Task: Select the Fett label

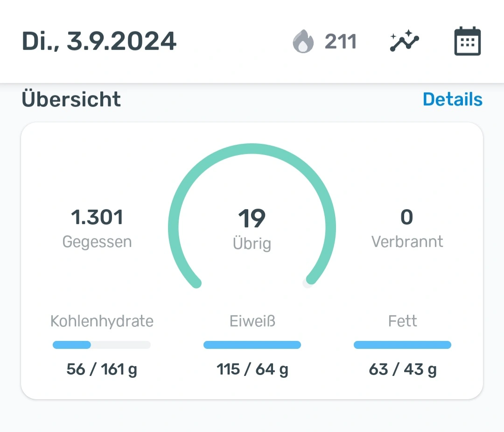Action: pos(402,321)
